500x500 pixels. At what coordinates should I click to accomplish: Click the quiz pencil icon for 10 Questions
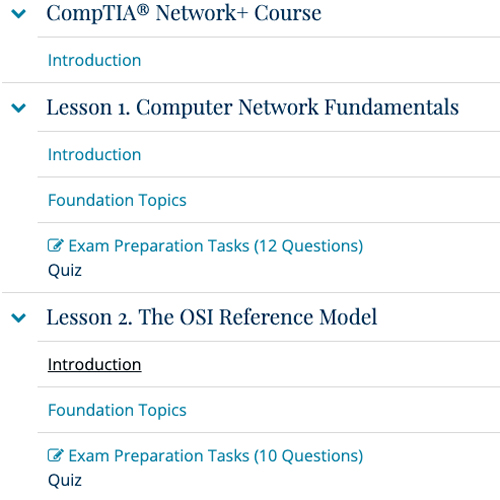tap(55, 455)
